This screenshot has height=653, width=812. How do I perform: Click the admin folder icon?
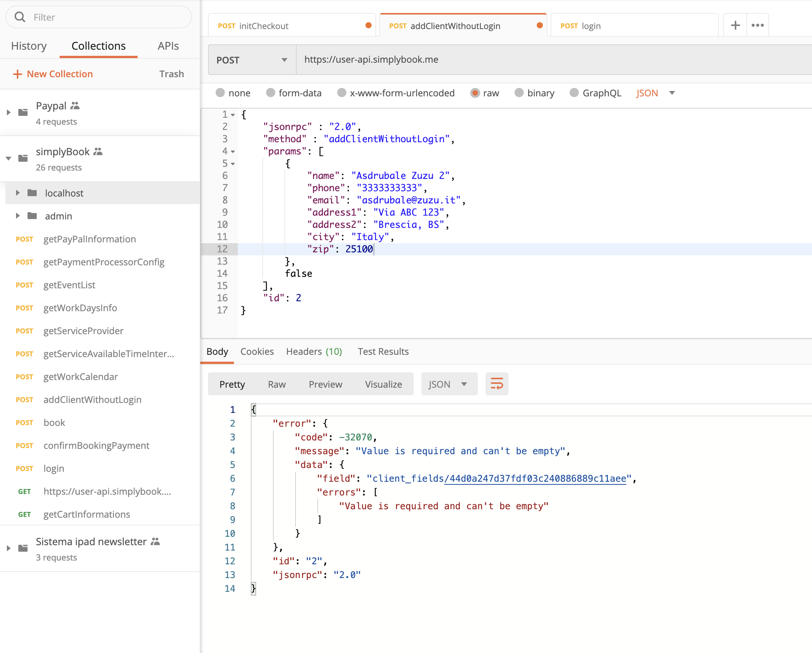click(x=32, y=216)
